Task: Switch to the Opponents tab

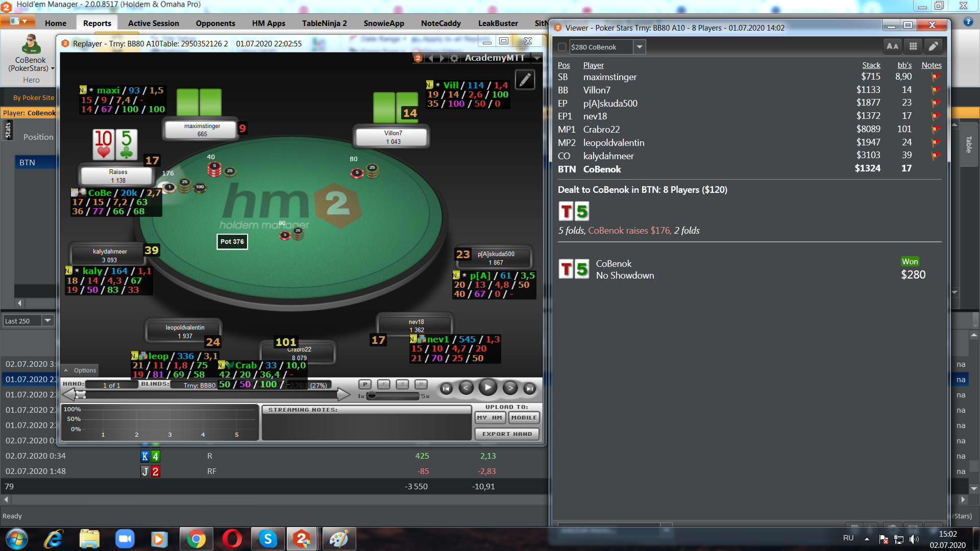Action: [215, 23]
